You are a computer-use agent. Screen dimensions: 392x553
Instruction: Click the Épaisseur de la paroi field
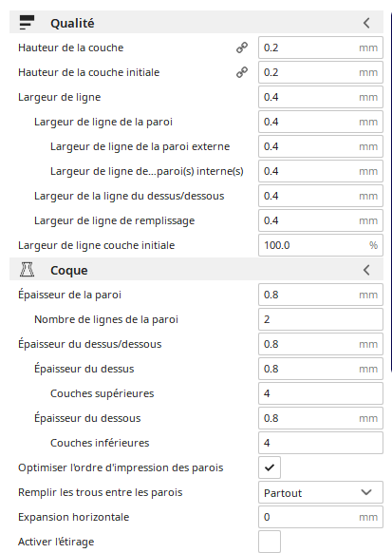point(321,295)
